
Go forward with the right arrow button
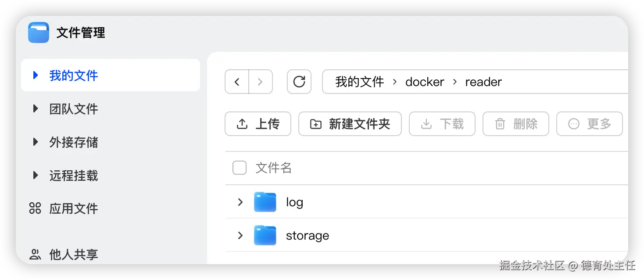(260, 82)
